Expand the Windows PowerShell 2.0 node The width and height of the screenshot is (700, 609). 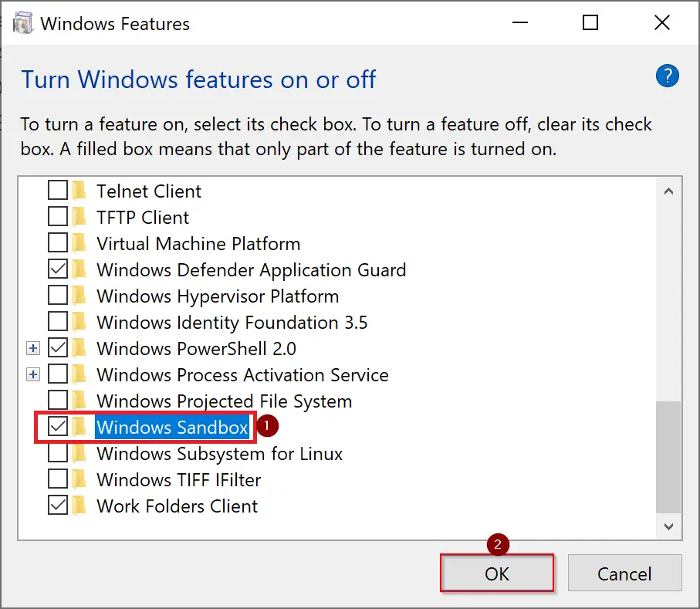point(33,348)
